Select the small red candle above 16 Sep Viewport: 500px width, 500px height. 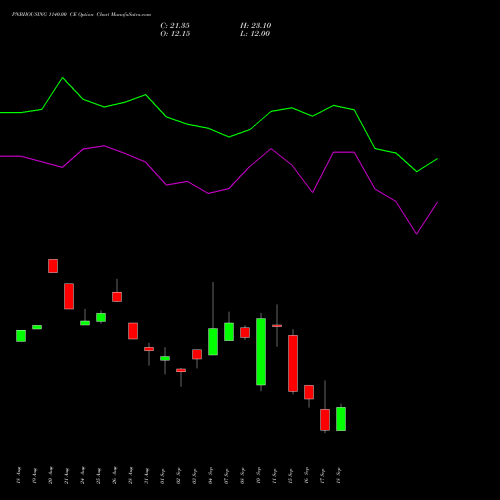pyautogui.click(x=309, y=392)
